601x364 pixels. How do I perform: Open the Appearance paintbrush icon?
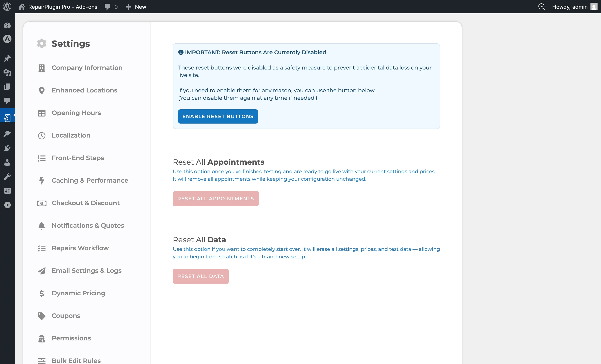tap(7, 134)
